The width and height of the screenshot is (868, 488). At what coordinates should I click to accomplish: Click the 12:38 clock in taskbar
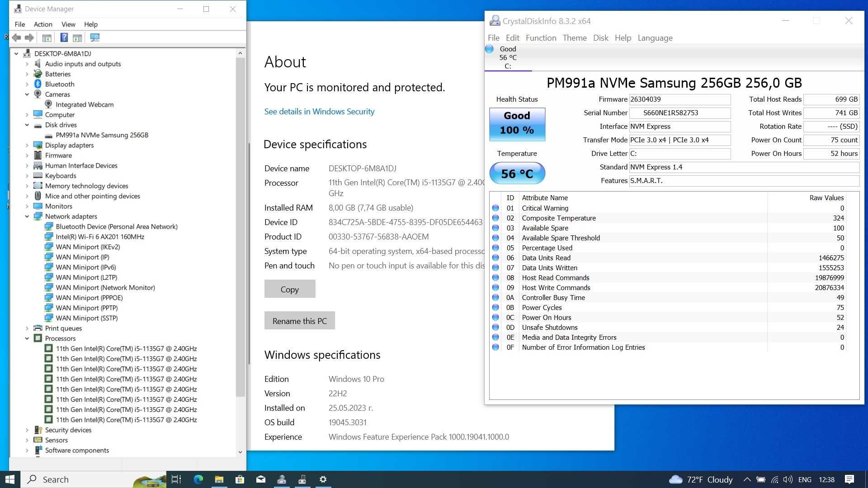826,479
